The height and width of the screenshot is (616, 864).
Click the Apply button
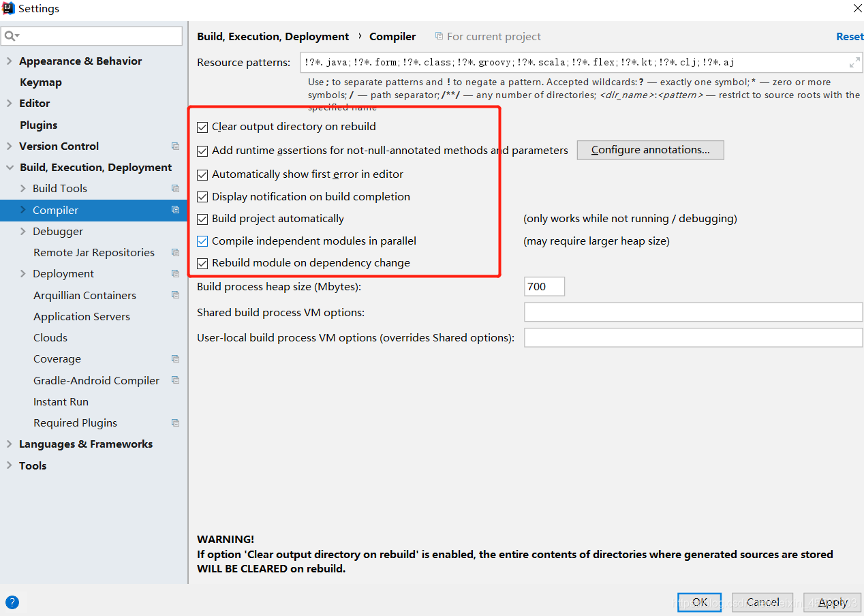tap(833, 602)
